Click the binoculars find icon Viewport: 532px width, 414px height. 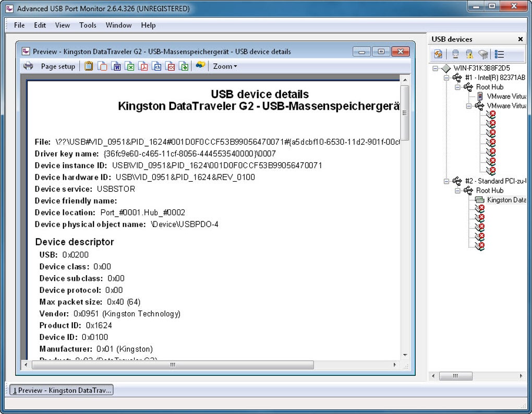pyautogui.click(x=200, y=65)
